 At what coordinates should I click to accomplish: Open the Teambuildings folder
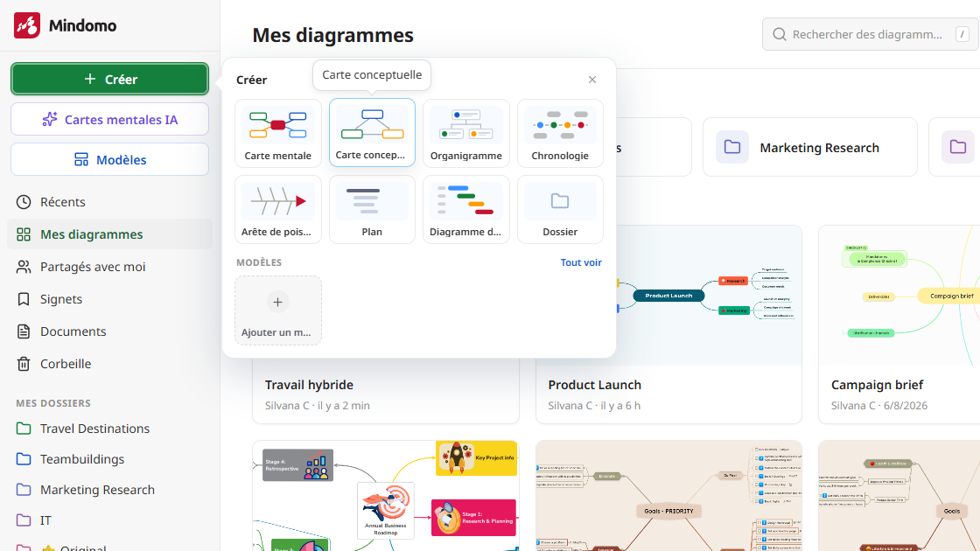pos(82,459)
